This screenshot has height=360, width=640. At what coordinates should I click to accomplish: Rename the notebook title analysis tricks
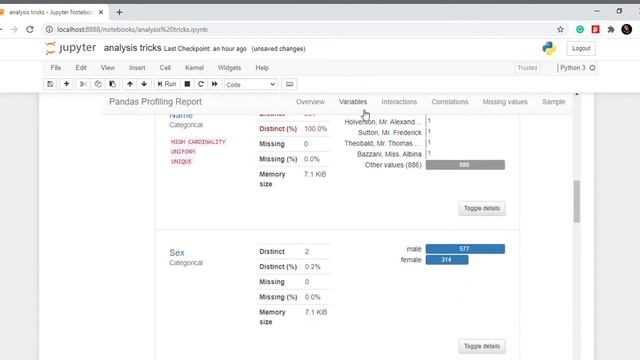132,48
